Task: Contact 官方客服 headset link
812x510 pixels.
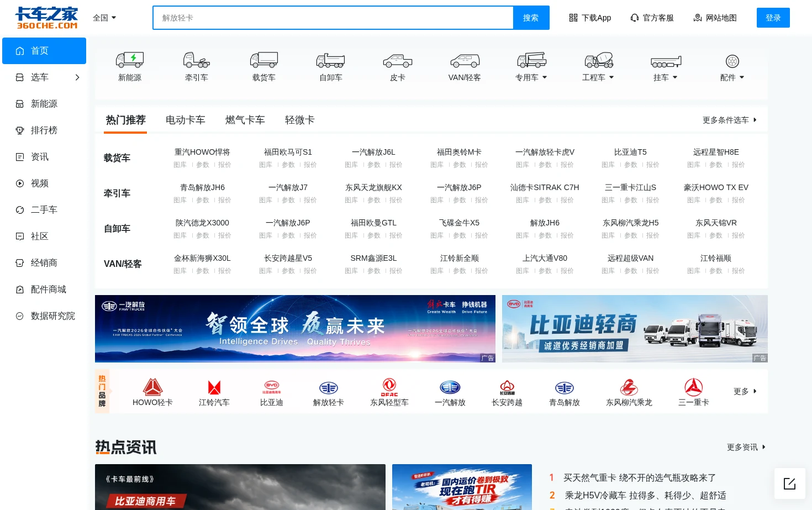Action: click(652, 18)
